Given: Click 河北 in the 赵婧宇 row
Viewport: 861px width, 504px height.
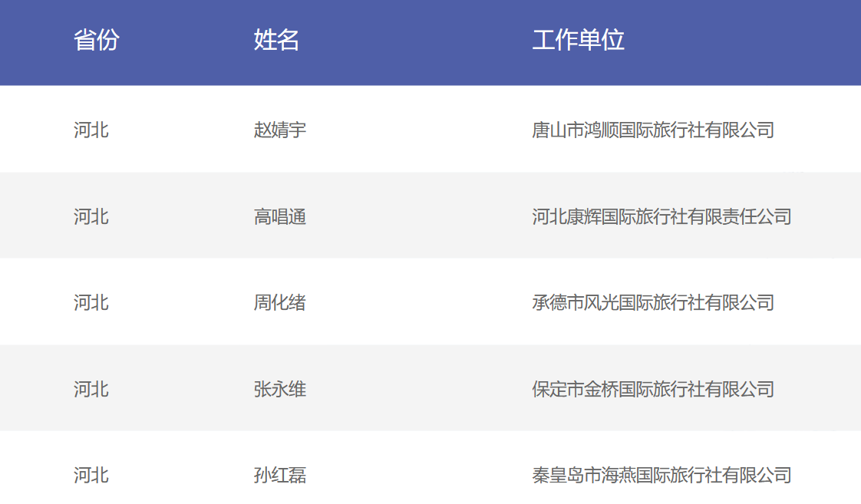Looking at the screenshot, I should 91,130.
